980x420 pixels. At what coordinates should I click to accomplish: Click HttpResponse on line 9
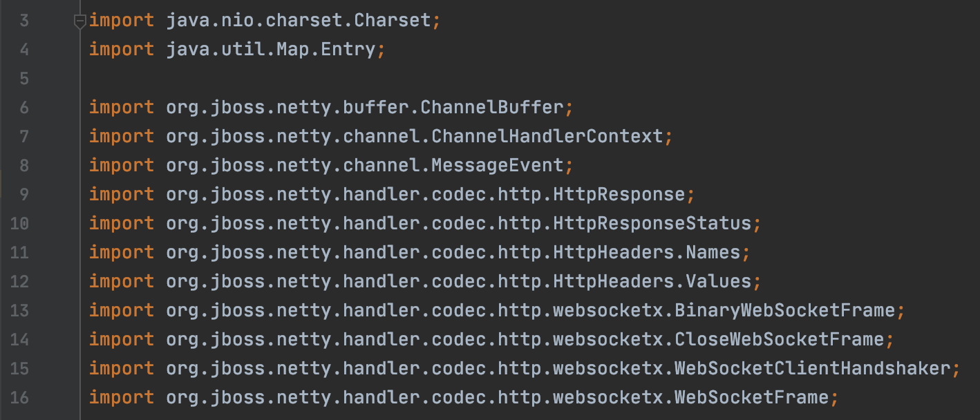[x=619, y=194]
